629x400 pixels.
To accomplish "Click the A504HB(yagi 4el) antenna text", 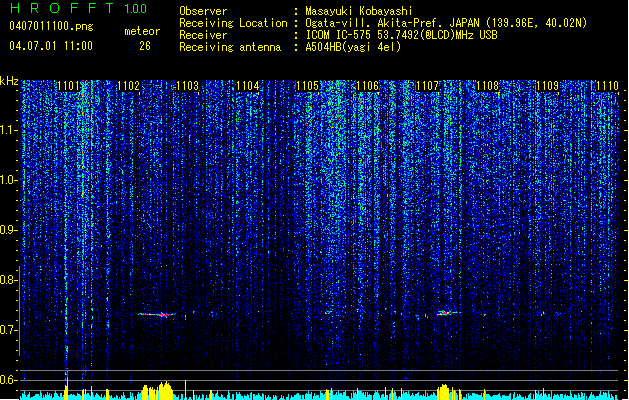I will pos(353,47).
